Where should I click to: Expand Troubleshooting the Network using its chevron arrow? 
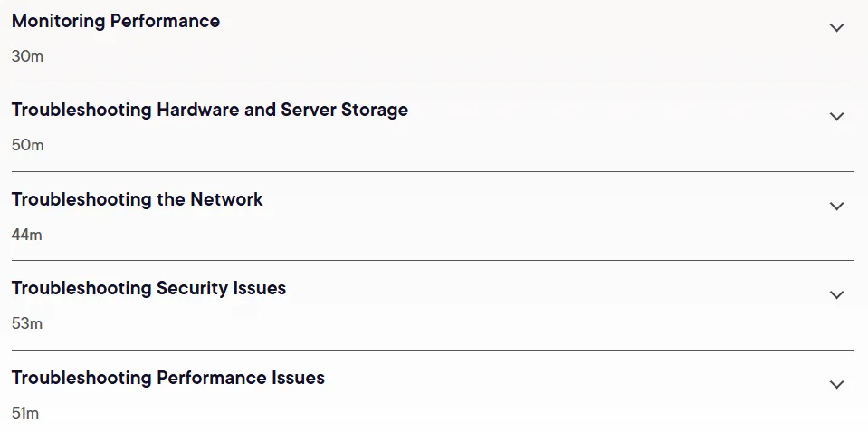click(x=837, y=206)
